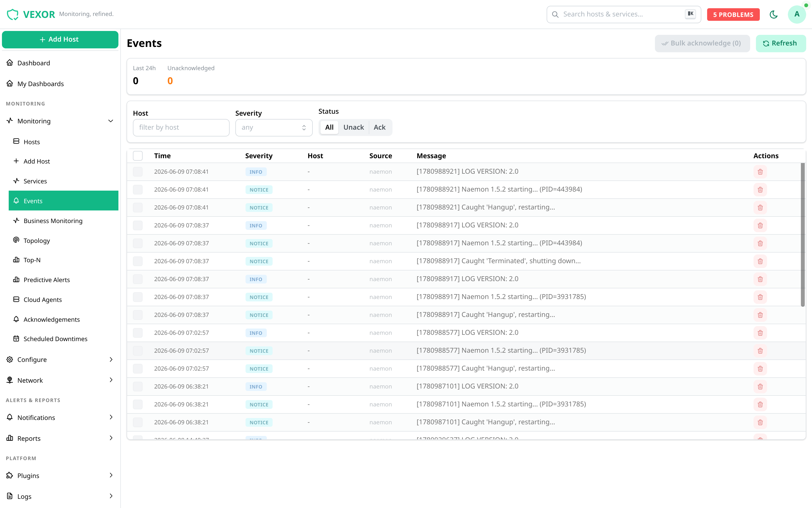The width and height of the screenshot is (812, 508).
Task: Delete the 06:38:21 LOG VERSION event
Action: tap(760, 387)
